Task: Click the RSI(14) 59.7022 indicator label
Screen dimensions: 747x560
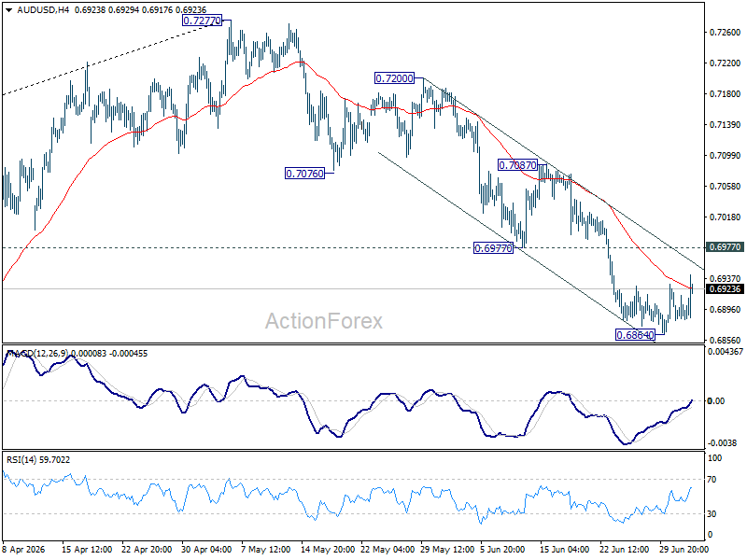Action: coord(38,459)
